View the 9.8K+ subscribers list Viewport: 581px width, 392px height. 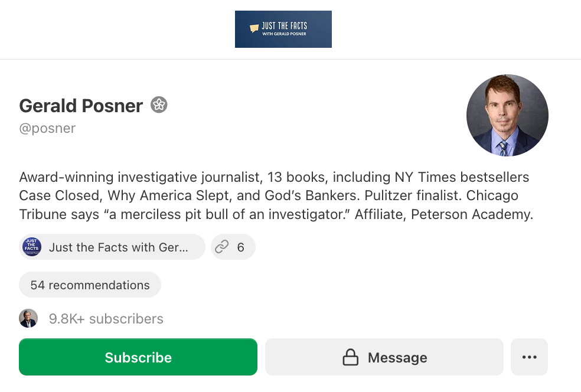point(106,319)
